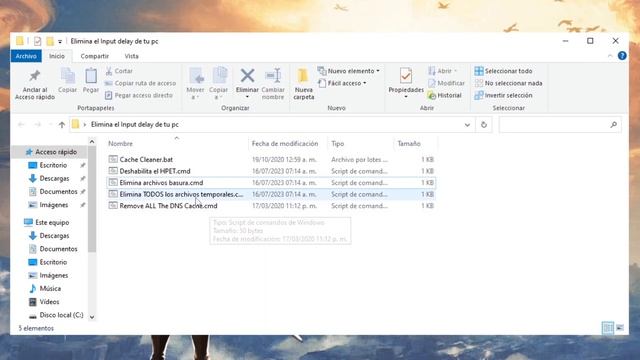Click No seleccionar nada

click(x=508, y=83)
